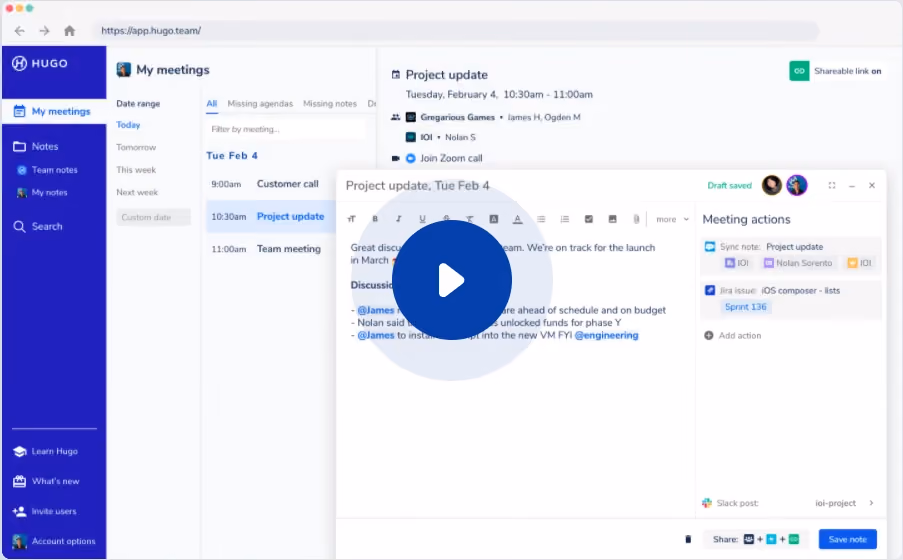Select the 9:00am Customer call meeting
The width and height of the screenshot is (903, 560).
coord(271,184)
